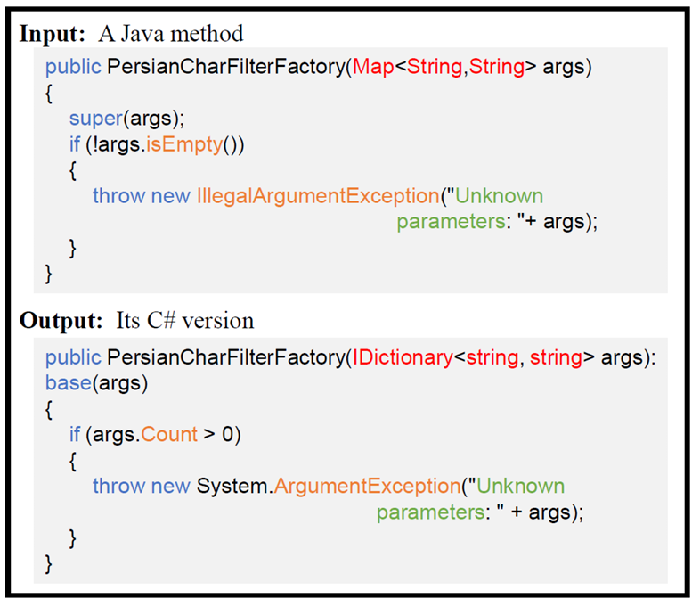Image resolution: width=700 pixels, height=598 pixels.
Task: Click the bold "Output:" heading
Action: click(61, 321)
